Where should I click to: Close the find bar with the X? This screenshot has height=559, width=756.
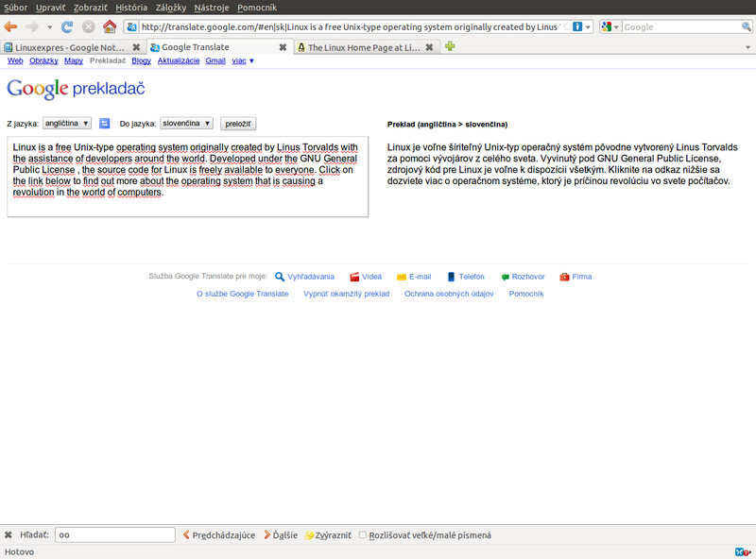[x=9, y=534]
